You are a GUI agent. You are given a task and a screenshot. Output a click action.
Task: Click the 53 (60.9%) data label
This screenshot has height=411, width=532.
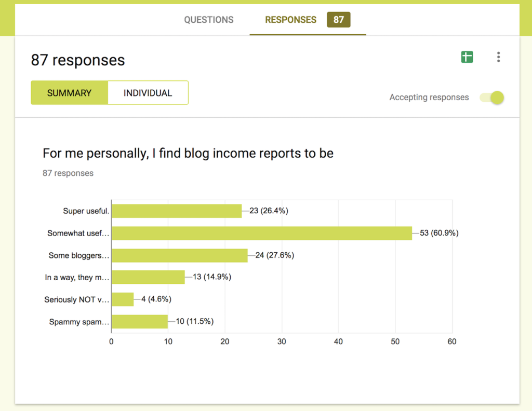tap(439, 233)
